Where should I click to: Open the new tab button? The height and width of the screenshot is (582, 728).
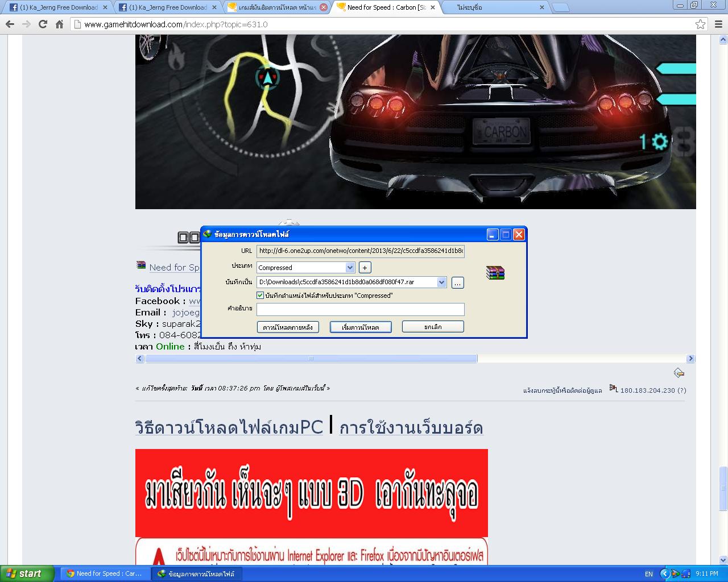tap(561, 7)
